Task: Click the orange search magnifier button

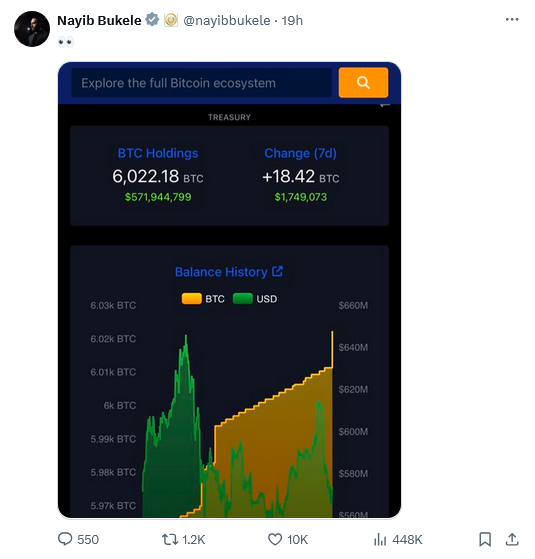Action: click(x=363, y=83)
